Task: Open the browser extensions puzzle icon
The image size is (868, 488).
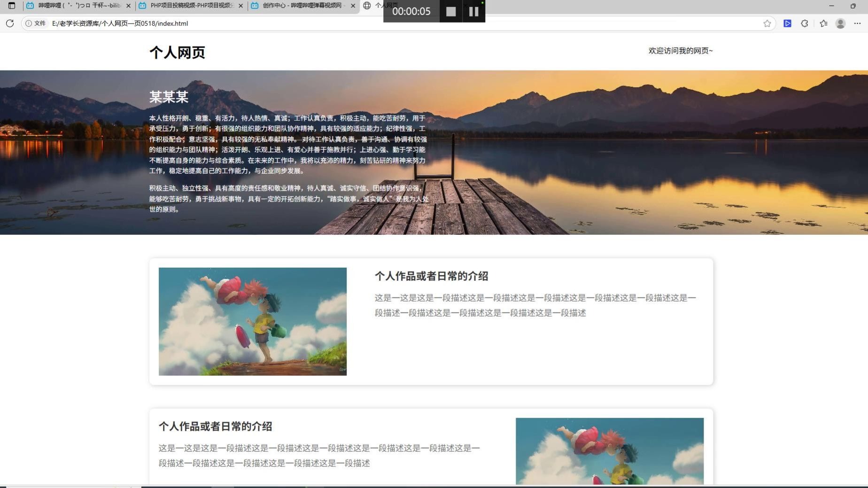Action: pos(805,23)
